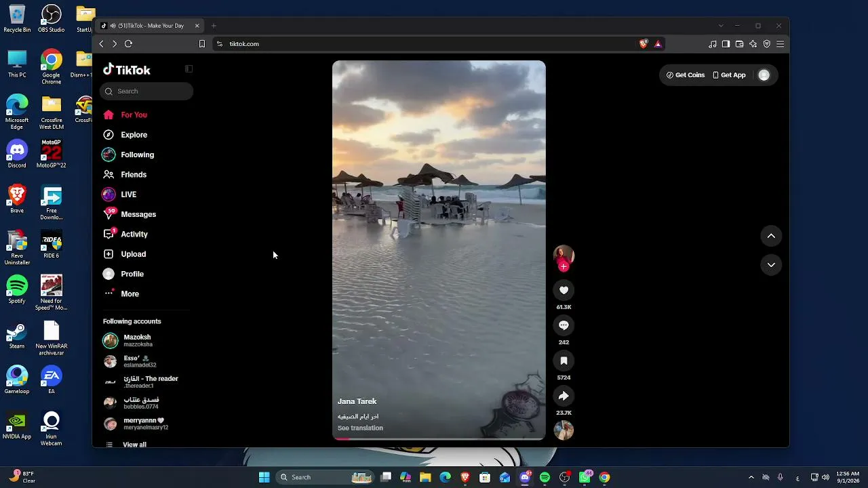Go to the previous video
Viewport: 868px width, 488px height.
coord(771,236)
